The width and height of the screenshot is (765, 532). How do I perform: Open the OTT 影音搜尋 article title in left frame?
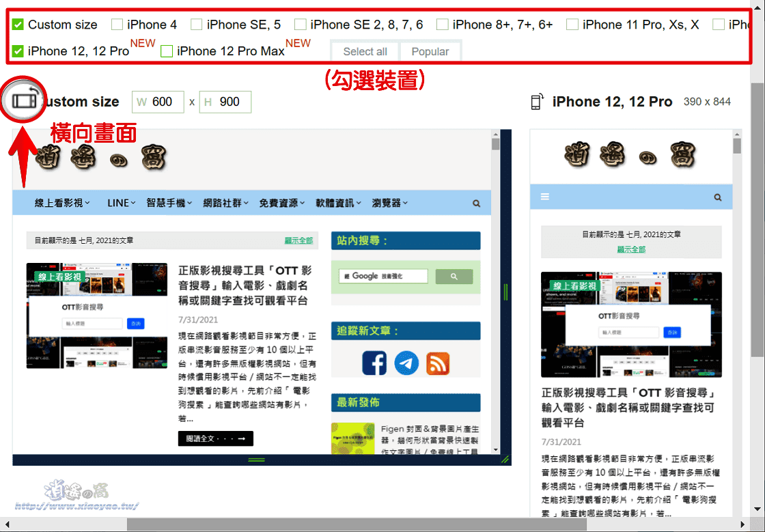[x=245, y=285]
